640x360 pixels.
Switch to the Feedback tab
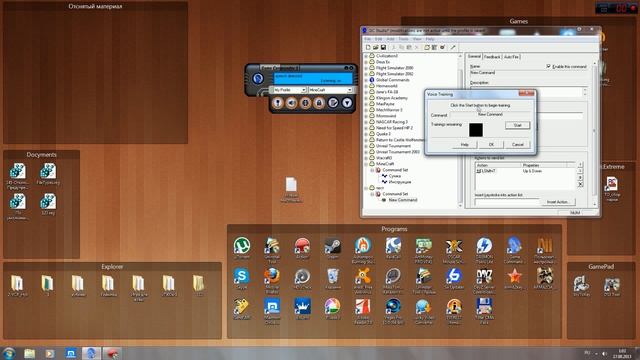coord(492,57)
